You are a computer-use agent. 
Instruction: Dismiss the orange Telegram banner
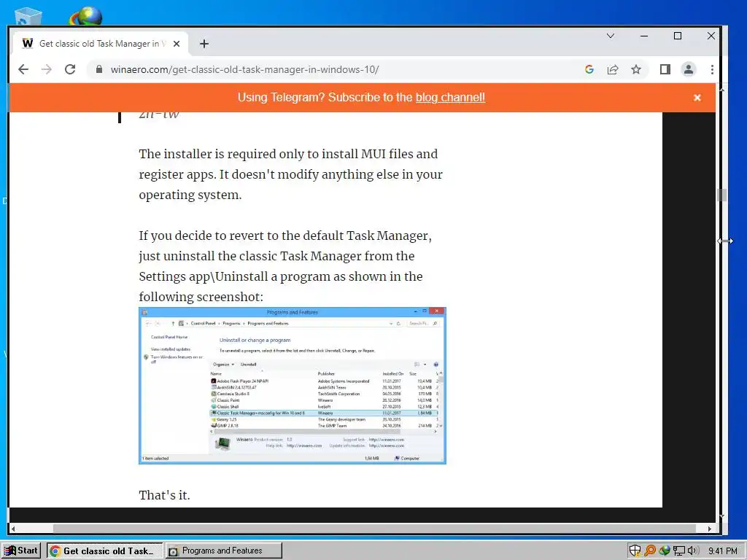[x=697, y=98]
